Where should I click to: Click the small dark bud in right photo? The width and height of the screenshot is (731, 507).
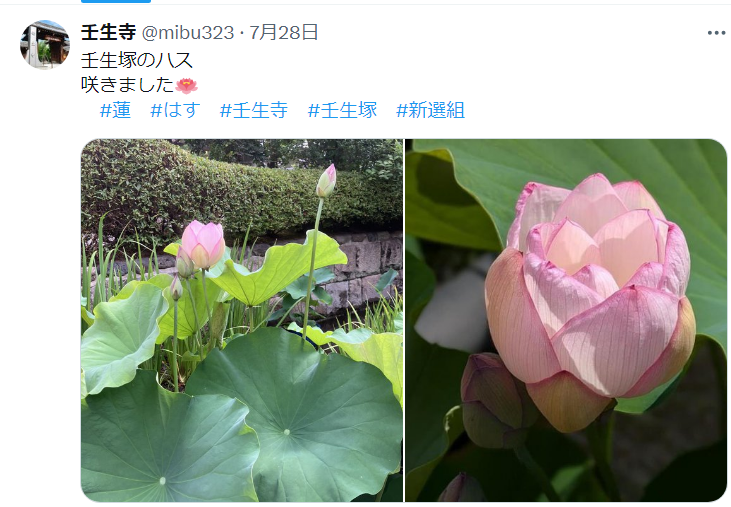pyautogui.click(x=495, y=400)
